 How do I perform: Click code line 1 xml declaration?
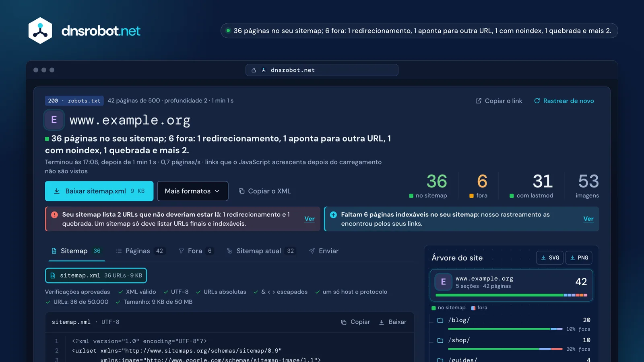(139, 341)
